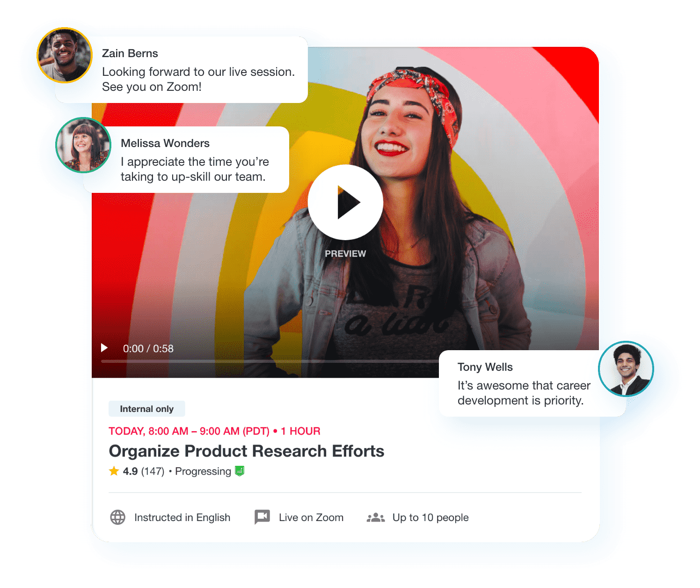
Task: Click the gold rating star
Action: [114, 471]
